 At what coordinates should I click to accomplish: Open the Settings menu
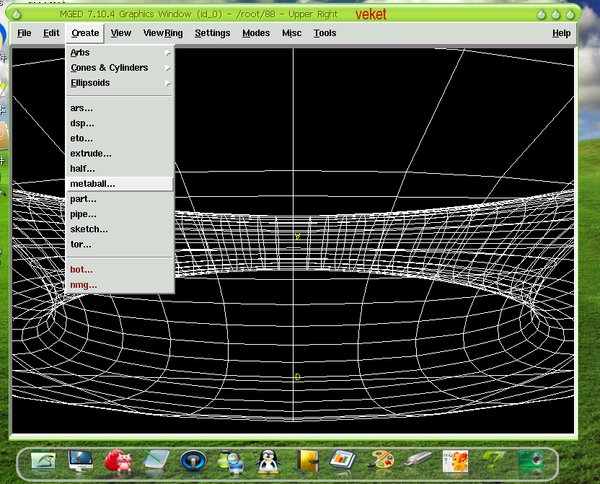pos(212,33)
